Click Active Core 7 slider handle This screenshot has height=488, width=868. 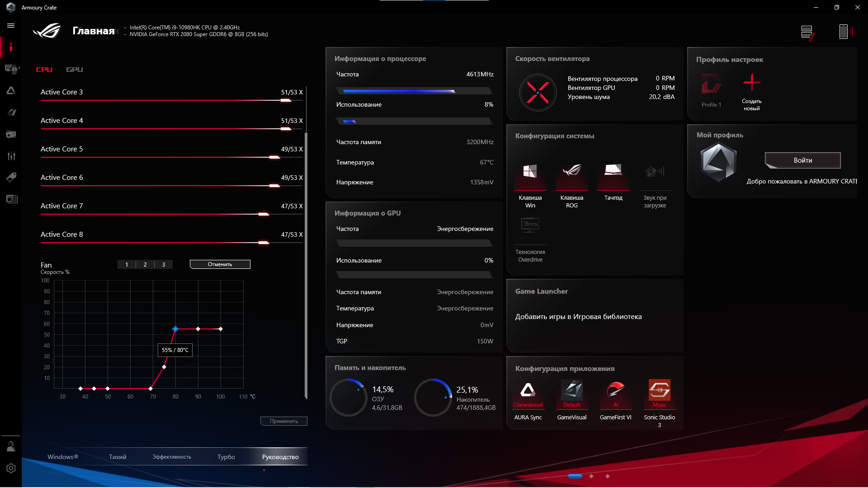tap(264, 214)
